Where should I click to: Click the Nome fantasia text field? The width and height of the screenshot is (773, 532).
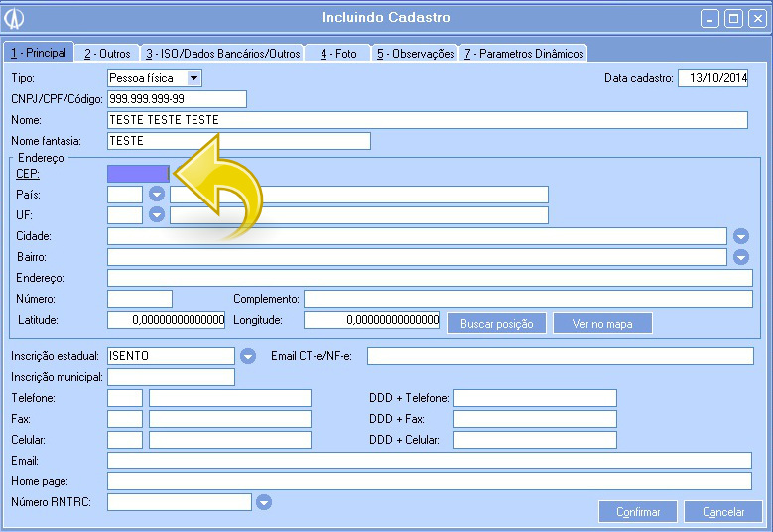click(238, 141)
